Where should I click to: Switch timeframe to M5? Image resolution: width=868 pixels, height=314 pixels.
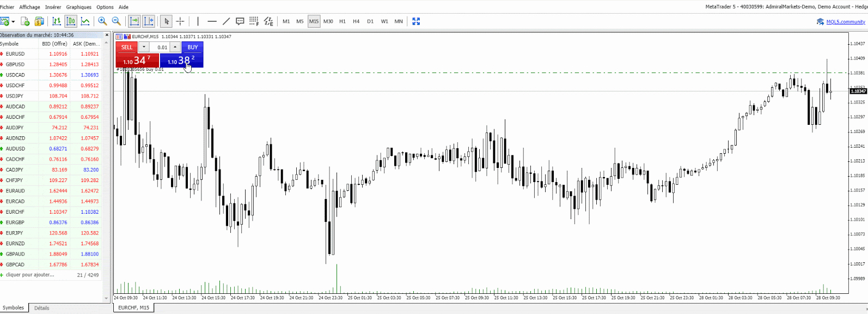(x=300, y=21)
